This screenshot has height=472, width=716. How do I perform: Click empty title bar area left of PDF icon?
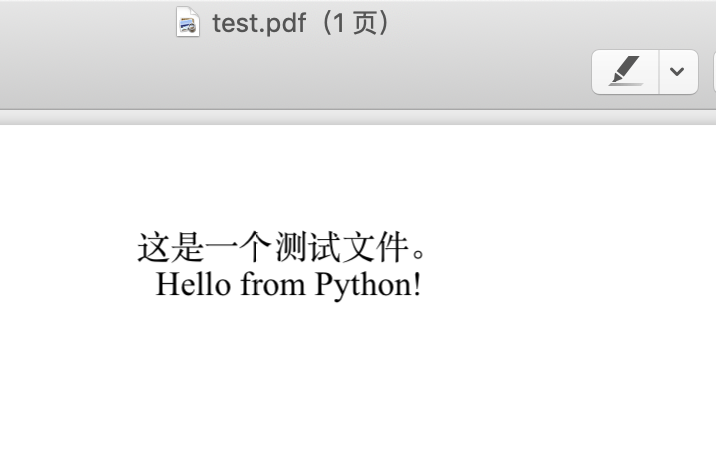(x=80, y=22)
